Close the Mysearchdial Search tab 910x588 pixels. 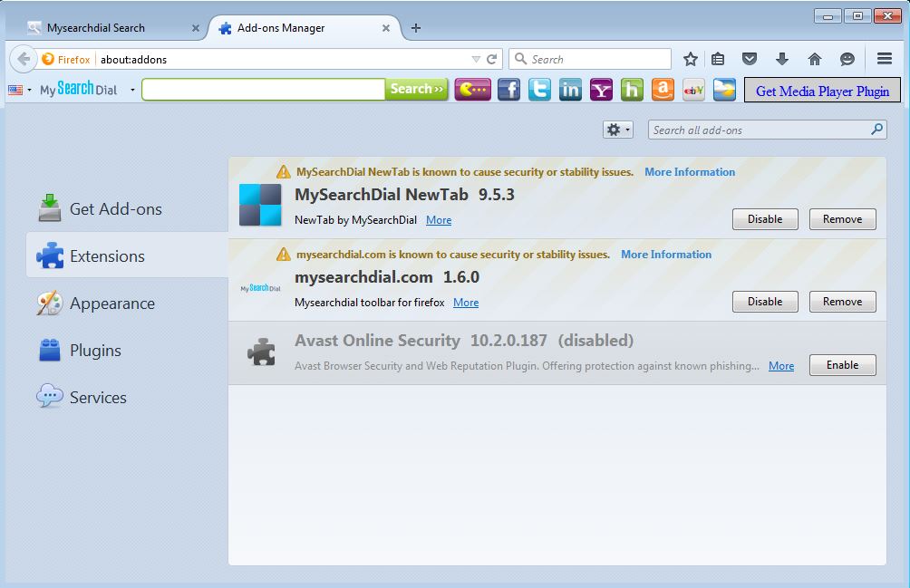pyautogui.click(x=196, y=28)
